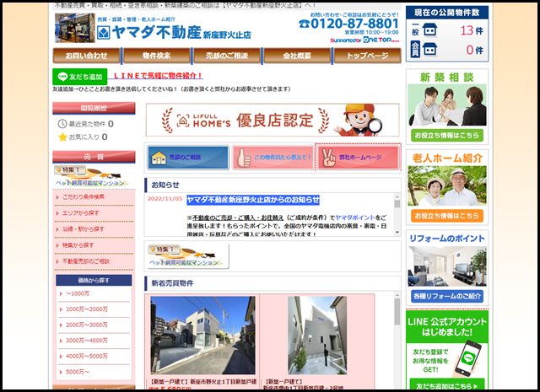Open 一般 13件 listings count
Viewport: 540px width, 392px height.
click(472, 30)
